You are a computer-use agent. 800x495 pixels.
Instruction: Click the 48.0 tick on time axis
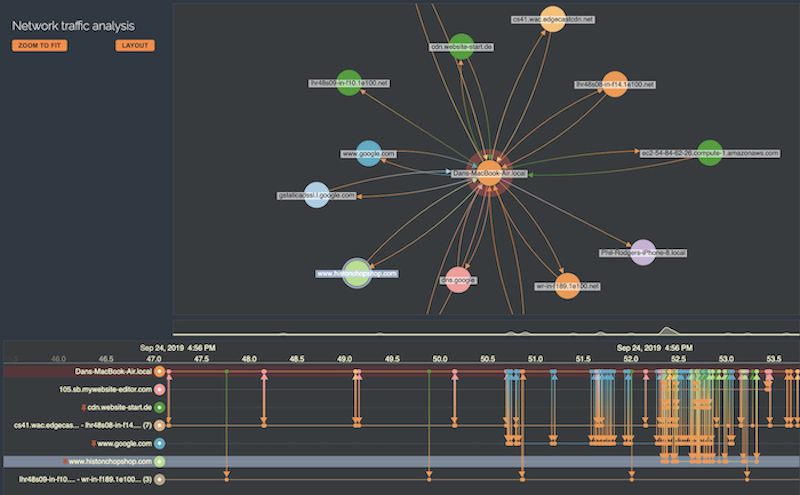(x=249, y=359)
